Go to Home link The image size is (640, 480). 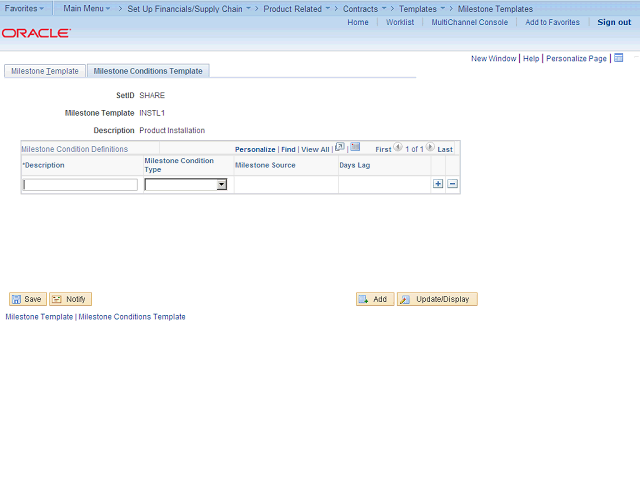pyautogui.click(x=358, y=22)
